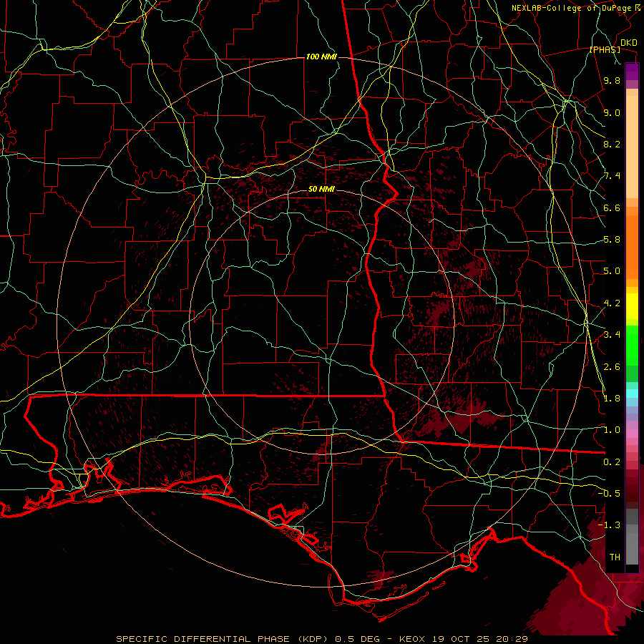Select the 5.8 value on the color scale
Image resolution: width=644 pixels, height=644 pixels.
tap(612, 240)
